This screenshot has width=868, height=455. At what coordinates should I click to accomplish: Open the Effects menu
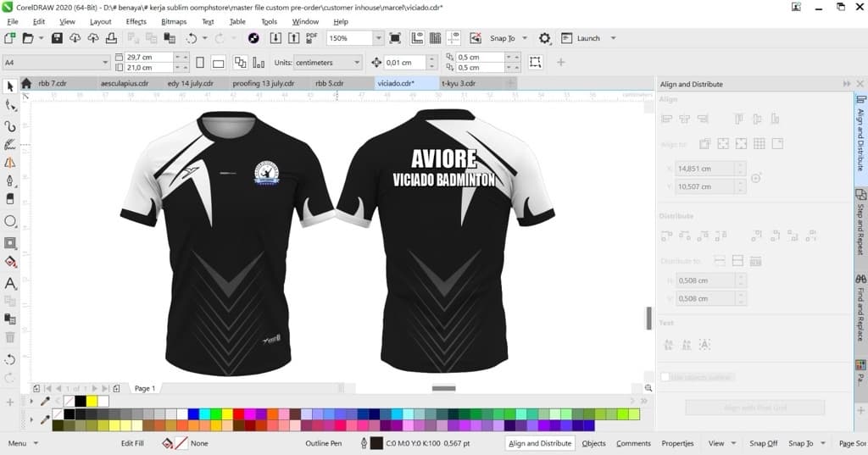pos(136,21)
